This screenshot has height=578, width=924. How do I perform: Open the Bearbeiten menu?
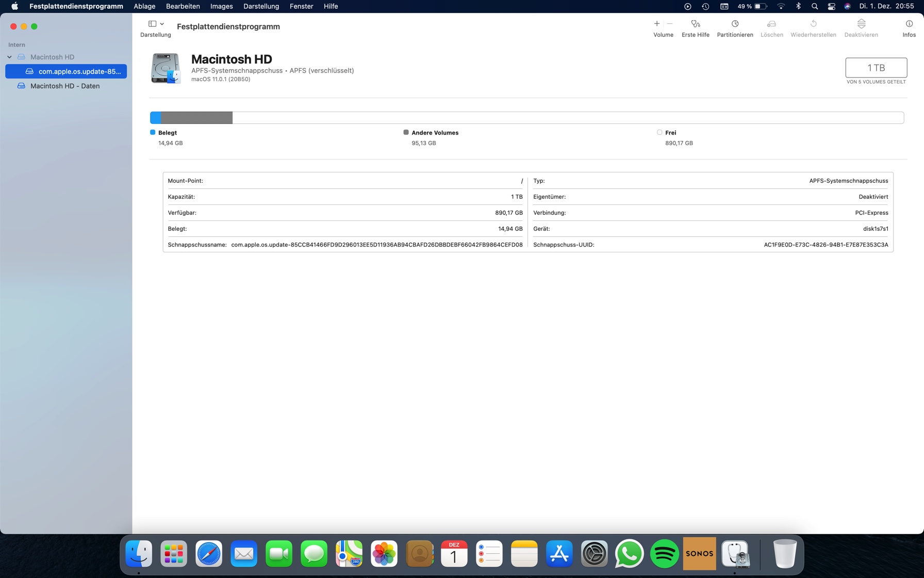click(x=183, y=6)
